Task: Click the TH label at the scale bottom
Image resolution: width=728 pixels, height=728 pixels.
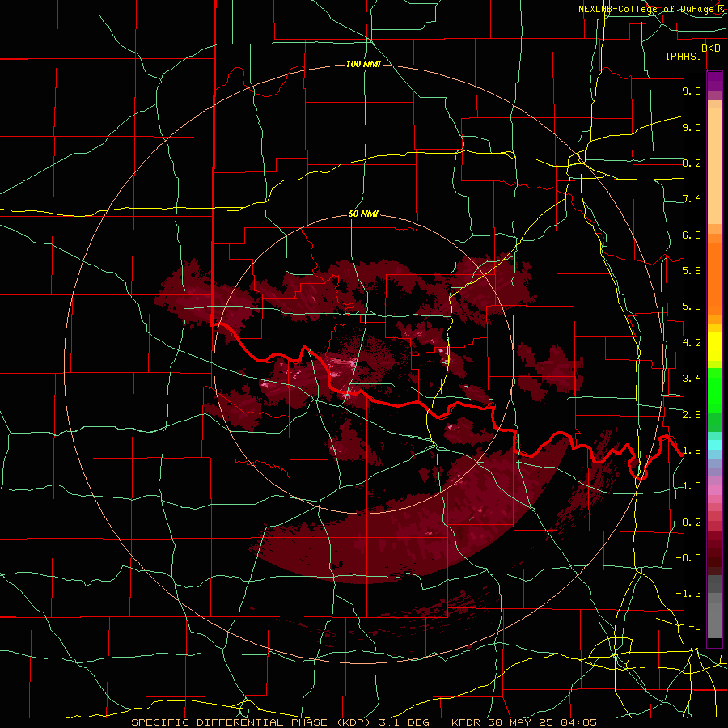Action: [695, 630]
